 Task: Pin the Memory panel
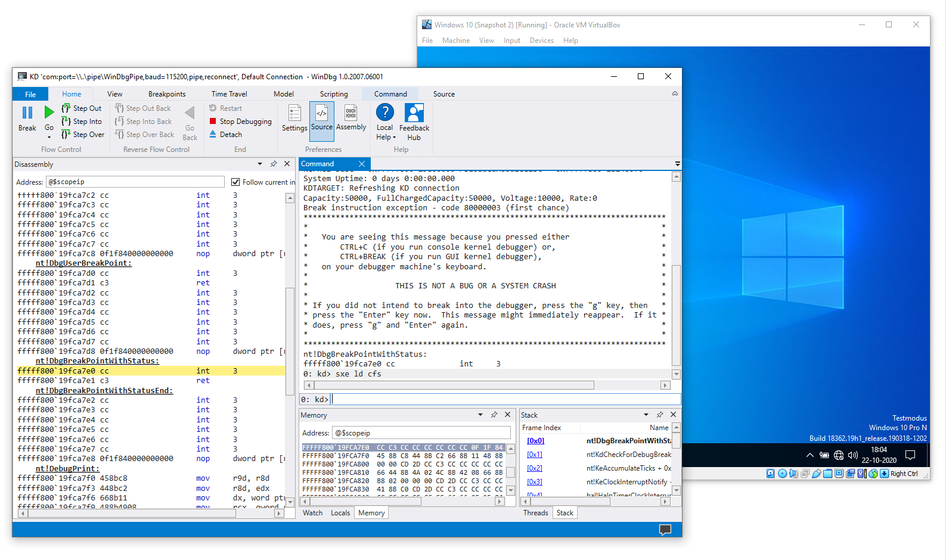(x=494, y=415)
